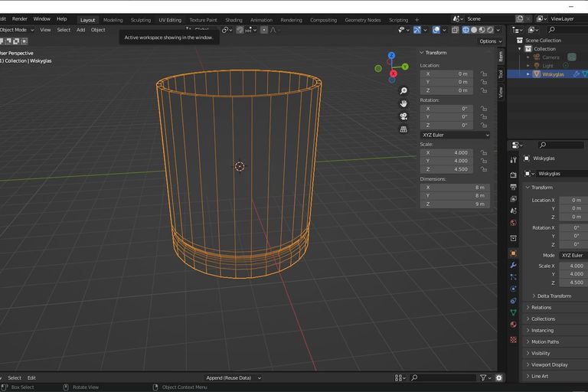This screenshot has height=392, width=588.
Task: Click the red X axis on navigation gizmo
Action: coord(394,73)
